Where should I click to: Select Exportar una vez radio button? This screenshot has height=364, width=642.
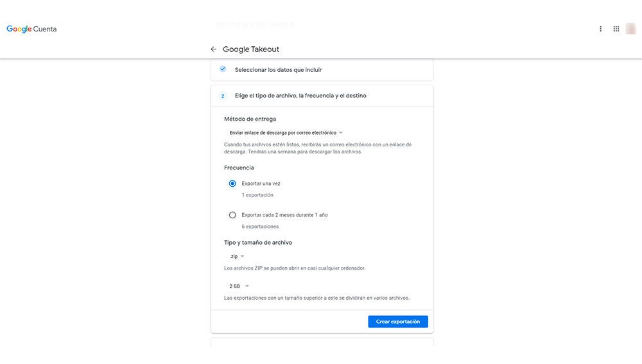(232, 184)
